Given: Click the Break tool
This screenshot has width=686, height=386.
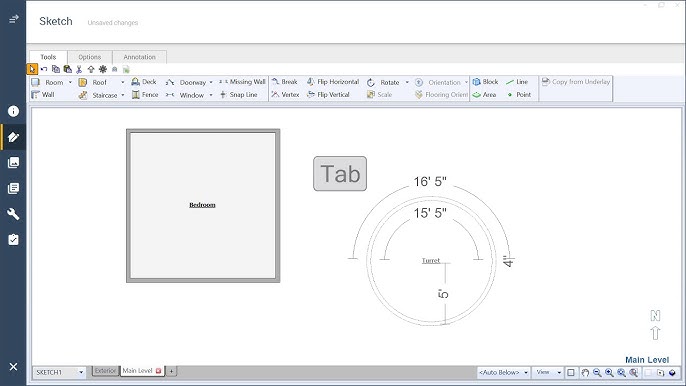Looking at the screenshot, I should click(x=284, y=82).
